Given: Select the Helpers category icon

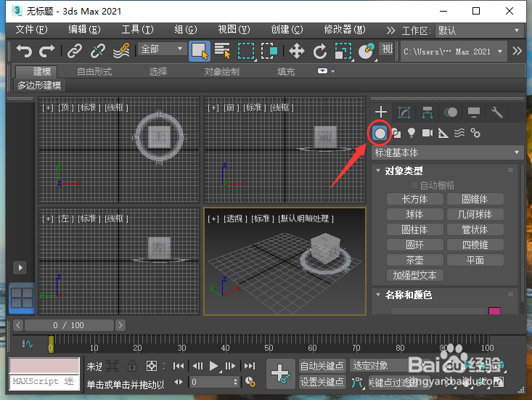Looking at the screenshot, I should (443, 134).
